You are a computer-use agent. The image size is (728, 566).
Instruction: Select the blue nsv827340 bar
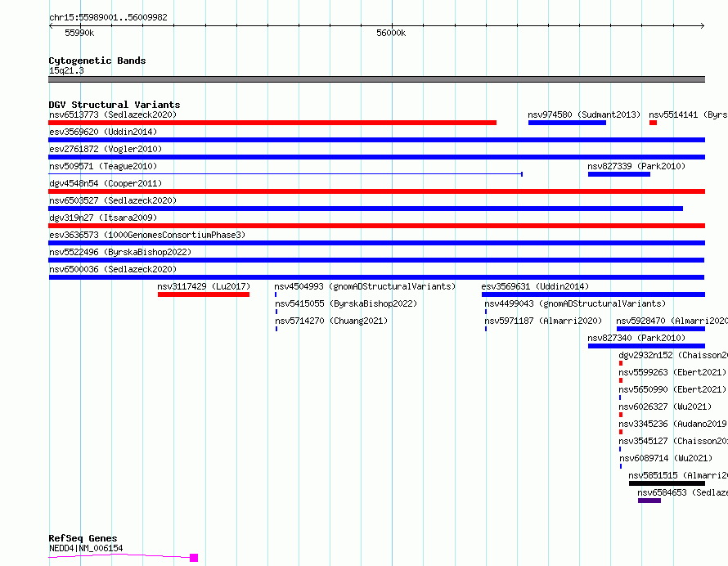pos(646,346)
